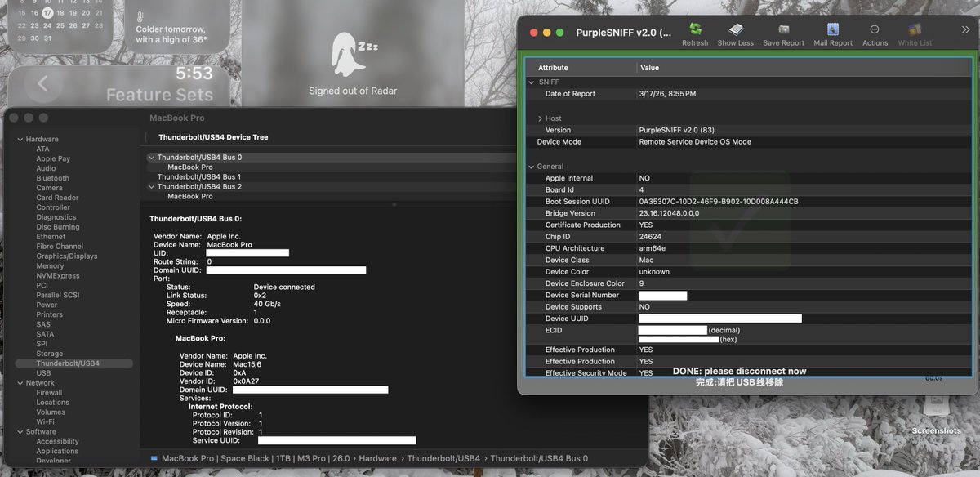Select Firewall under Network
The height and width of the screenshot is (477, 980).
[49, 393]
